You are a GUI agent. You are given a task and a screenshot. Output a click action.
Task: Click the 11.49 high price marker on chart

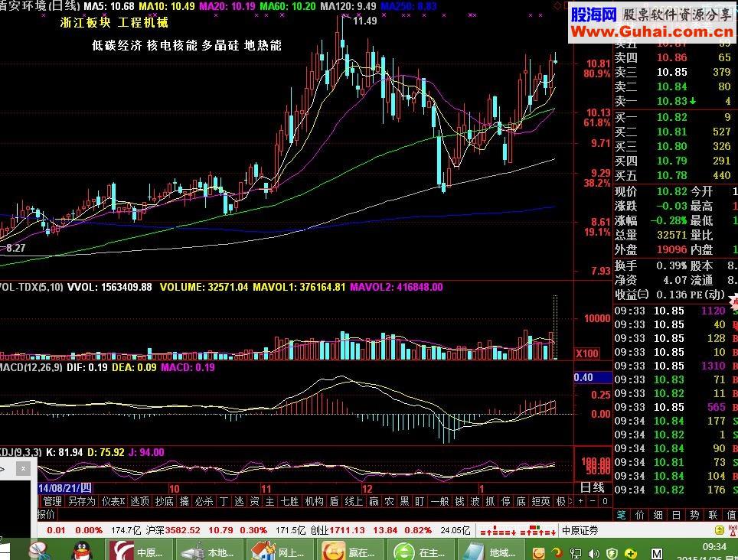[364, 21]
